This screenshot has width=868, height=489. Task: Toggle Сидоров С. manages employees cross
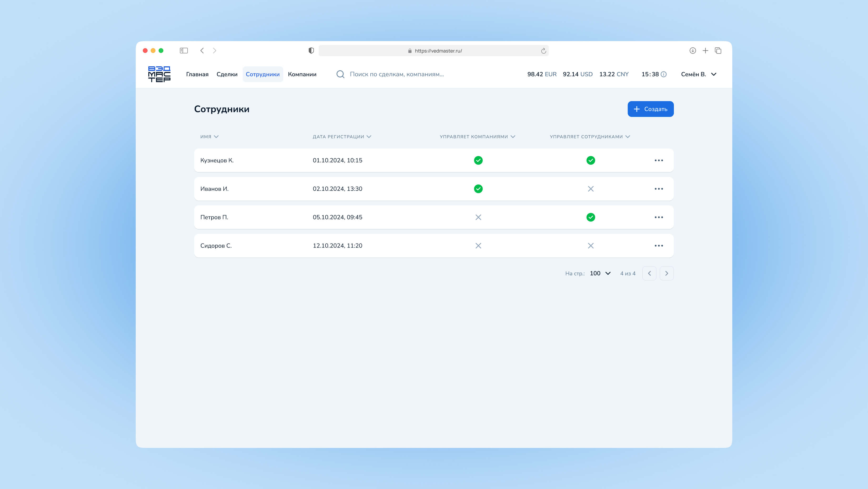point(590,246)
